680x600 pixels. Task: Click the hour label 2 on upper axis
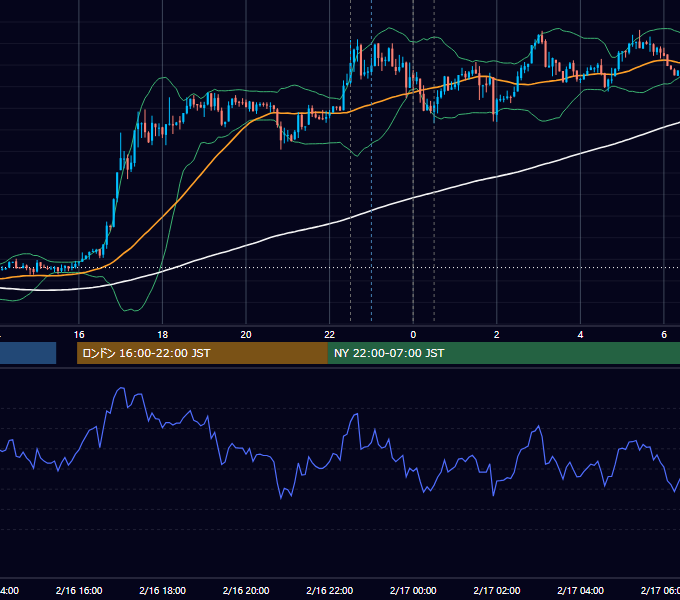click(497, 335)
